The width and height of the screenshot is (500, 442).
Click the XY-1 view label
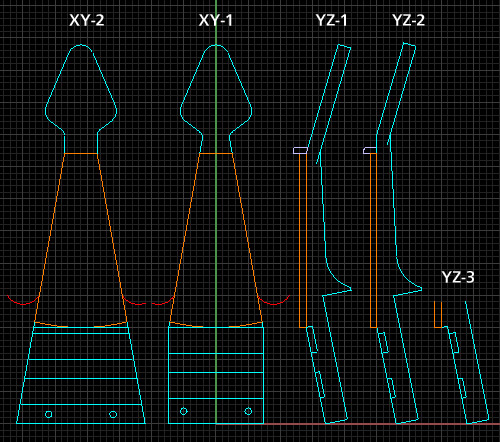pyautogui.click(x=215, y=20)
